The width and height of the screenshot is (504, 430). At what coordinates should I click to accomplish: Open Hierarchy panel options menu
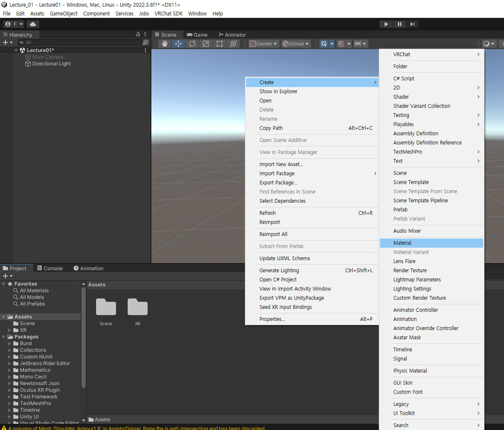coord(145,35)
